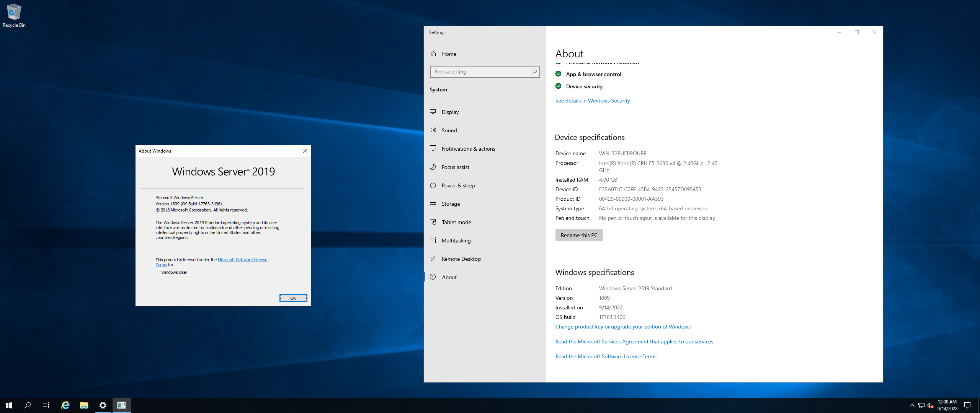Select the Tablet mode icon
The width and height of the screenshot is (980, 413).
(x=433, y=222)
